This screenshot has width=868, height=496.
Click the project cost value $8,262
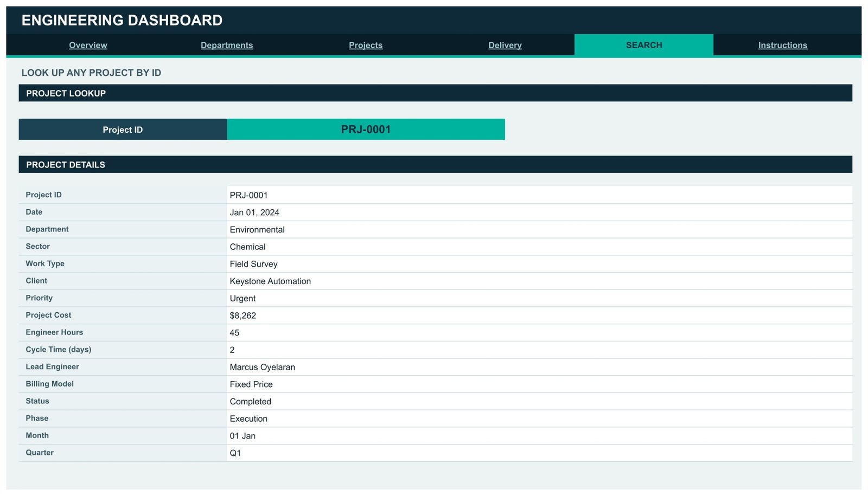tap(243, 315)
